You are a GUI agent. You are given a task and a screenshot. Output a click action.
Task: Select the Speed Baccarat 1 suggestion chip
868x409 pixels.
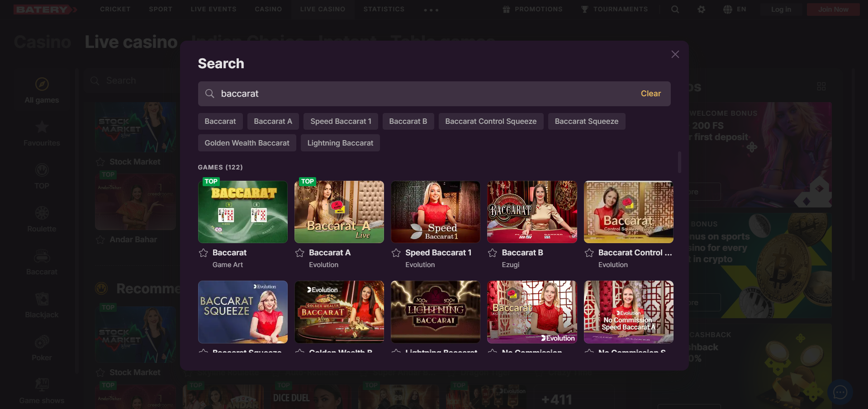pyautogui.click(x=341, y=121)
